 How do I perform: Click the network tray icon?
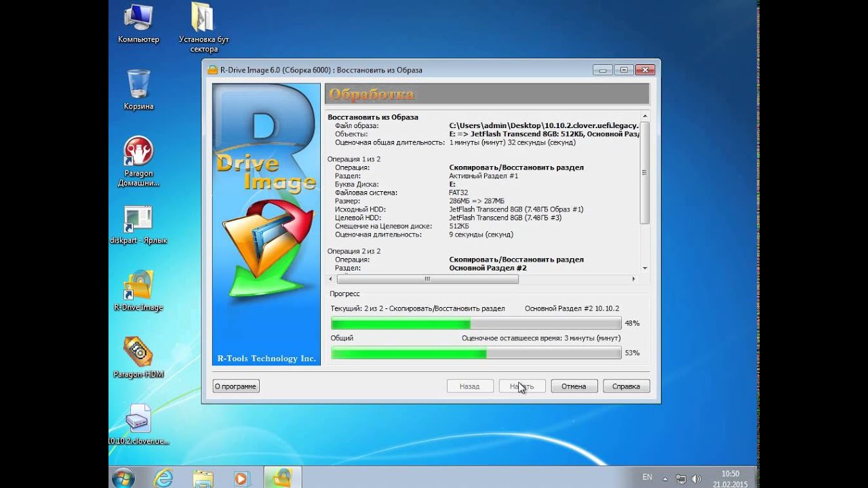click(x=681, y=479)
